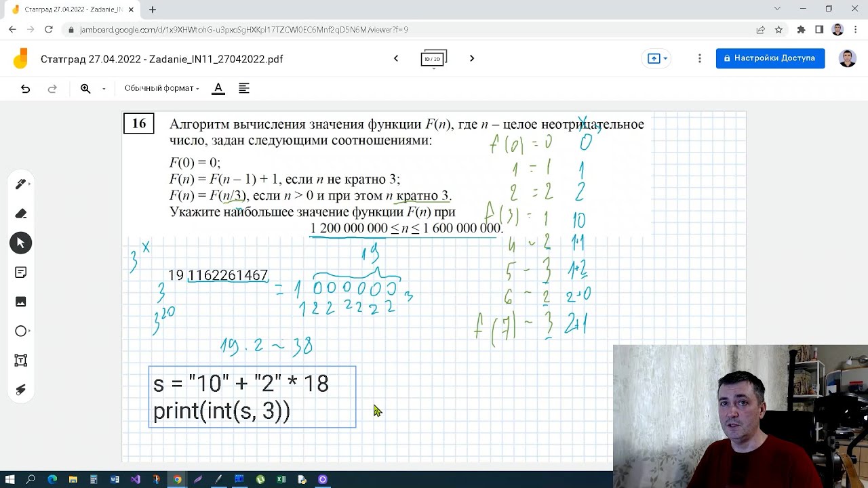Open the tab search dropdown

click(x=777, y=9)
